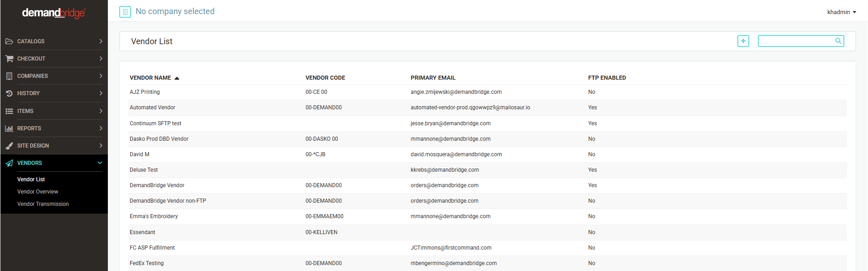This screenshot has height=271, width=868.
Task: Click the Site Design brush icon
Action: point(9,146)
